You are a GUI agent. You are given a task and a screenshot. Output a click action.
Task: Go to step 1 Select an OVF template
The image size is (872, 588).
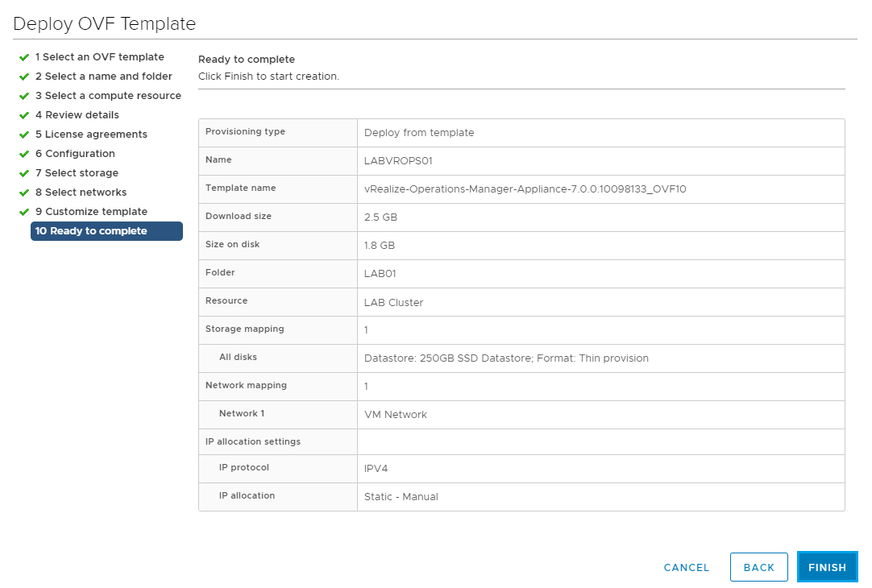click(99, 57)
